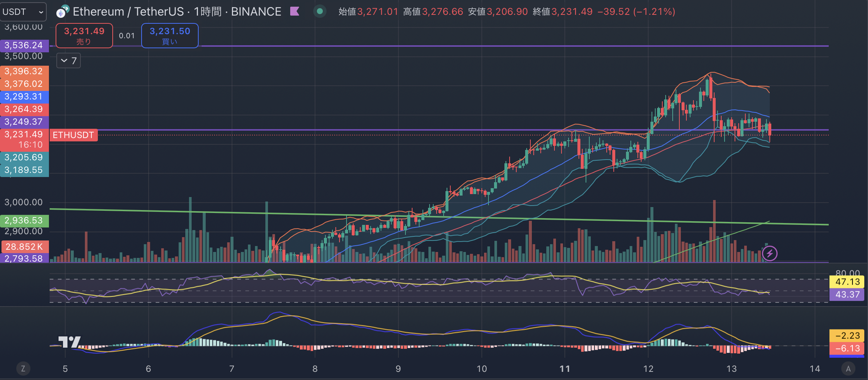Click the 3,189.55 teal price label

pos(24,170)
